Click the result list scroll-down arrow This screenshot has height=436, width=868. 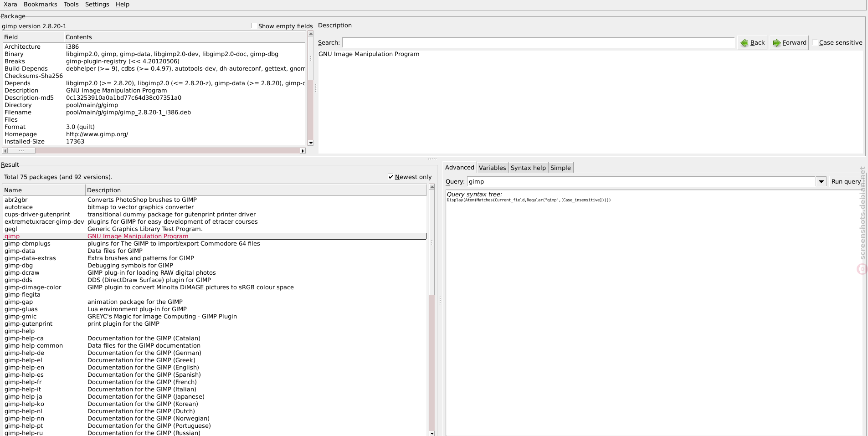click(432, 433)
